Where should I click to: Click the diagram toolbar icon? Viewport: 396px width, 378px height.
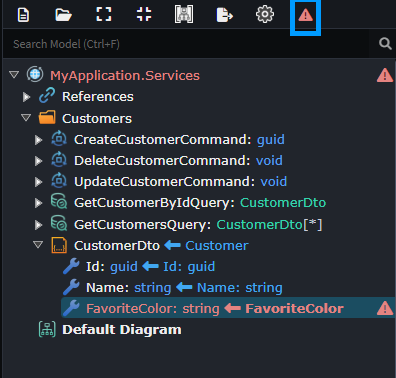click(x=184, y=15)
